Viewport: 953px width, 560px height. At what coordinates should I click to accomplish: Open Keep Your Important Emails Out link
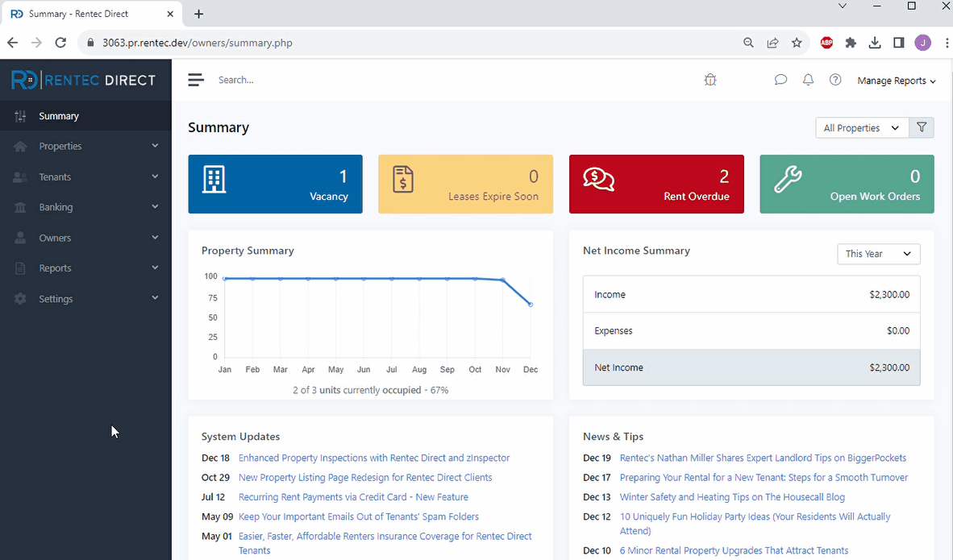click(x=359, y=516)
